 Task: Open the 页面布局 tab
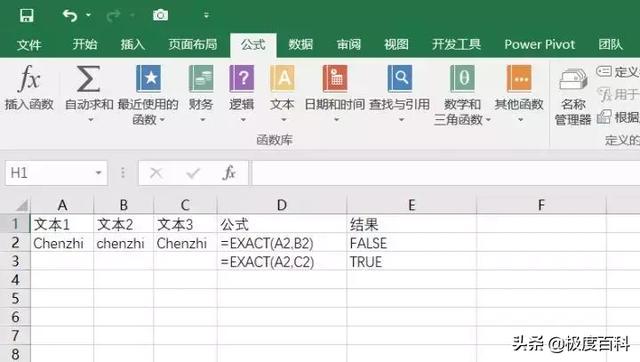pos(193,44)
